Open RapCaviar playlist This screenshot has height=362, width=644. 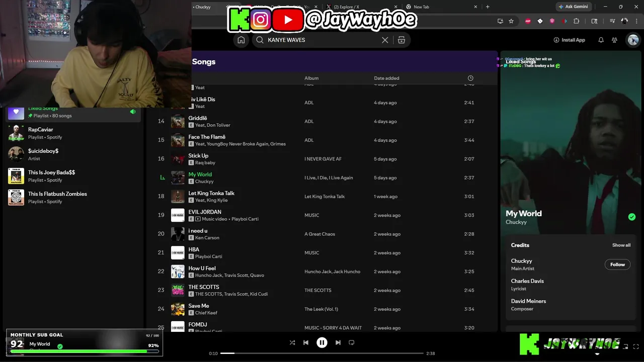tap(73, 133)
